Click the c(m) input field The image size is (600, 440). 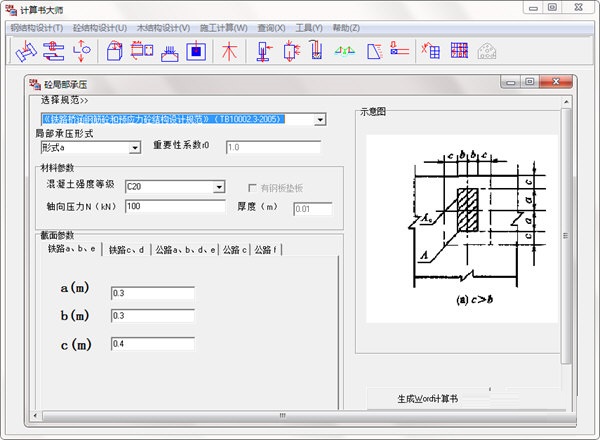153,344
